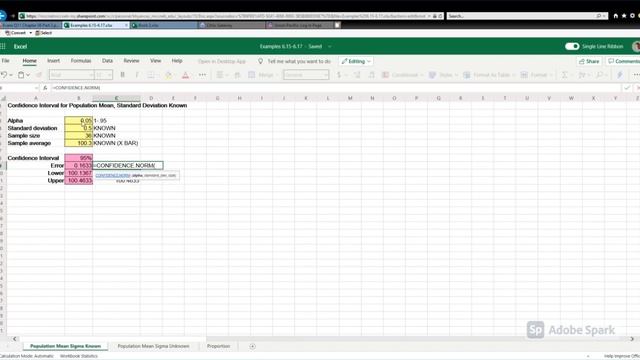Toggle Italic formatting icon
The image size is (640, 360).
coord(137,75)
